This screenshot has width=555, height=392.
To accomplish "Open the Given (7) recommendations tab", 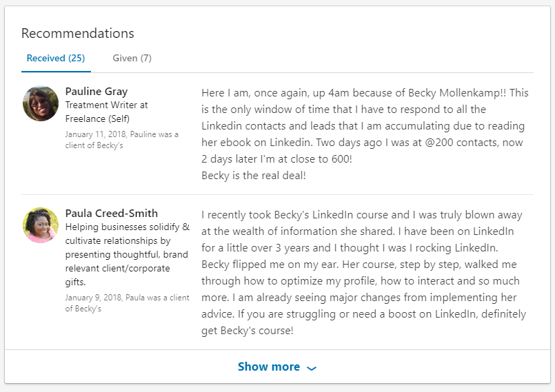I will pos(132,58).
